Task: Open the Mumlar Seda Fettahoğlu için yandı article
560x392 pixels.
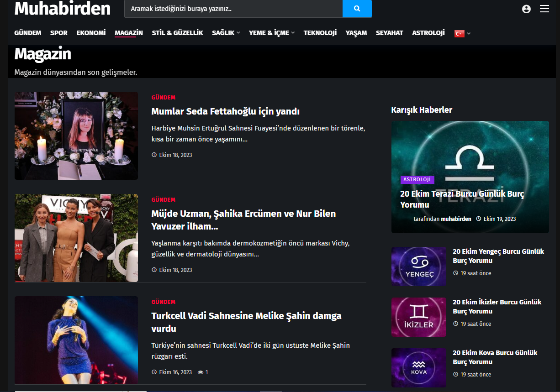Action: click(x=226, y=111)
